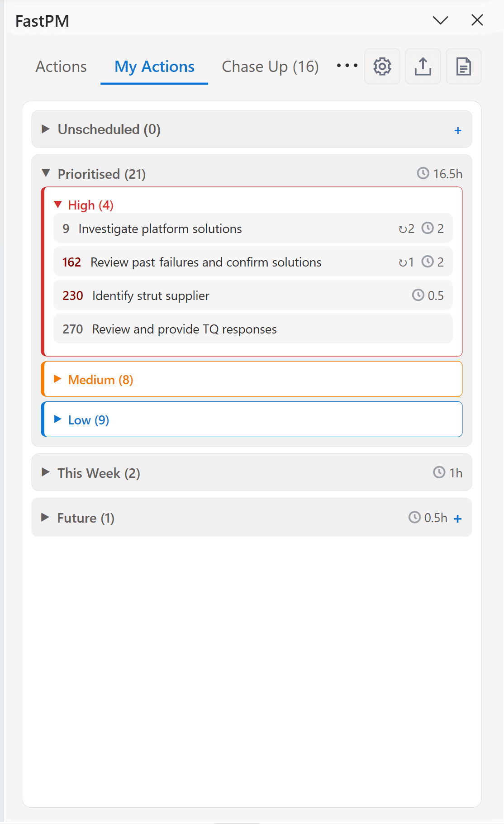
Task: Switch to the Actions tab
Action: (x=61, y=66)
